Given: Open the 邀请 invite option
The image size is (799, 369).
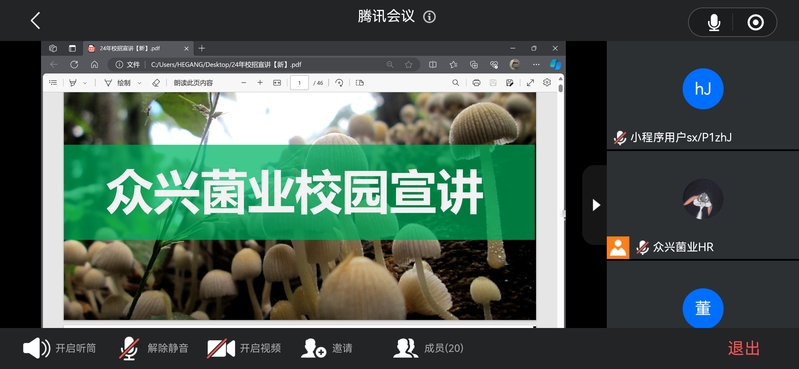Looking at the screenshot, I should [327, 349].
